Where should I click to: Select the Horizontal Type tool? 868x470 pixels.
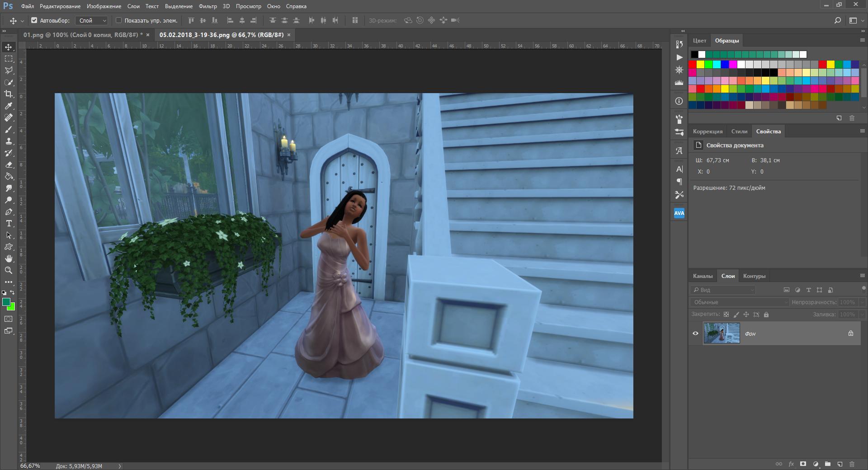coord(9,223)
